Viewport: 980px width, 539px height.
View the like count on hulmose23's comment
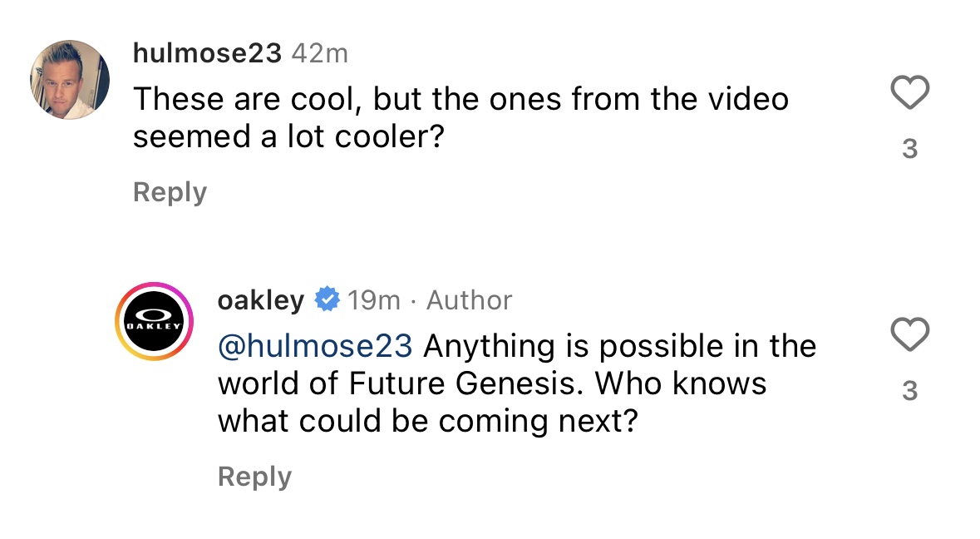pos(909,149)
